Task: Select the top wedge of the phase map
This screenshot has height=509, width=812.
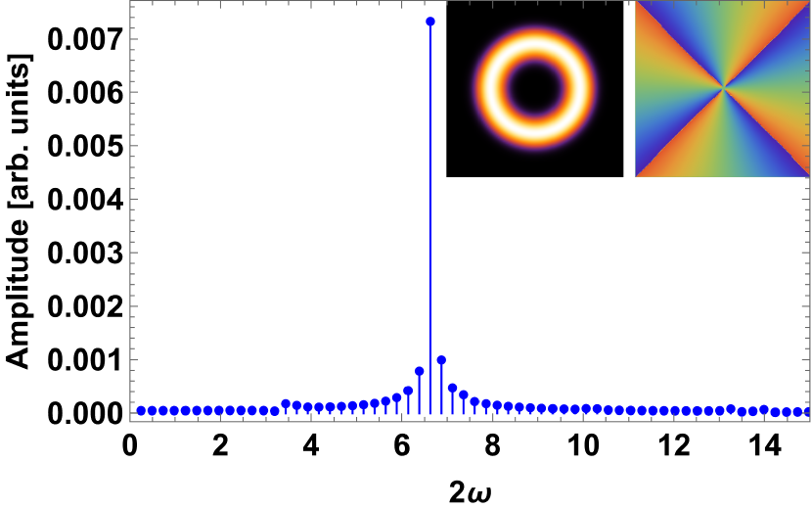Action: point(723,29)
